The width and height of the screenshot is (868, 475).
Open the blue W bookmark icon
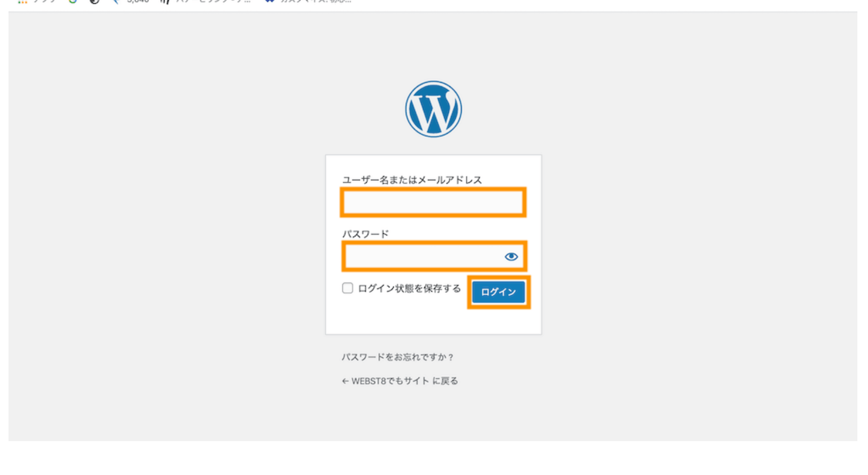tap(270, 2)
